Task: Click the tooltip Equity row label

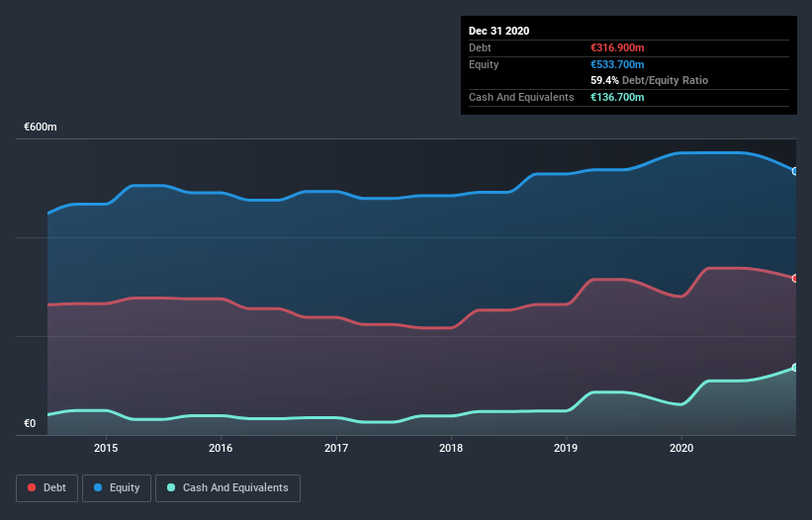Action: point(484,64)
